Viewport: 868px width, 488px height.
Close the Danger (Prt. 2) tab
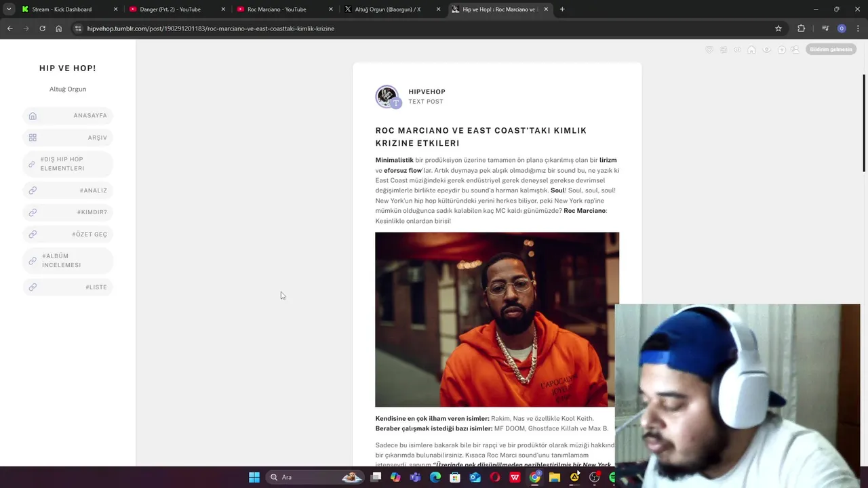click(x=223, y=9)
